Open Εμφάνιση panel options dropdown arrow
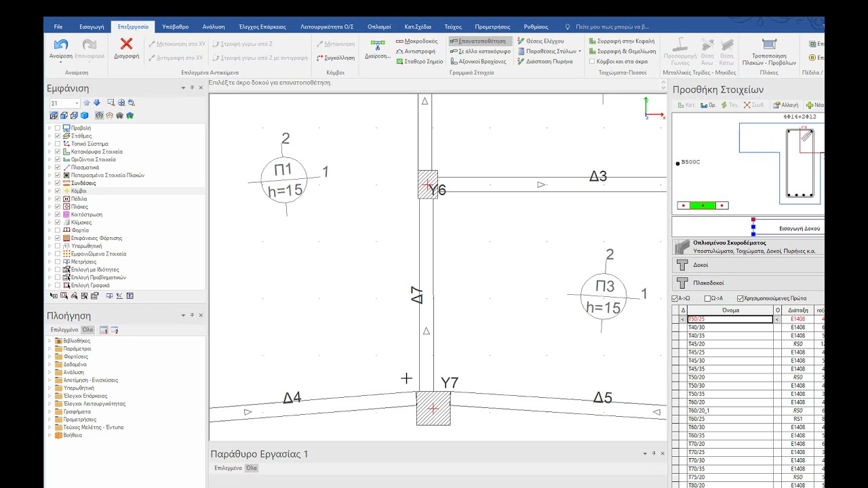 click(x=183, y=88)
